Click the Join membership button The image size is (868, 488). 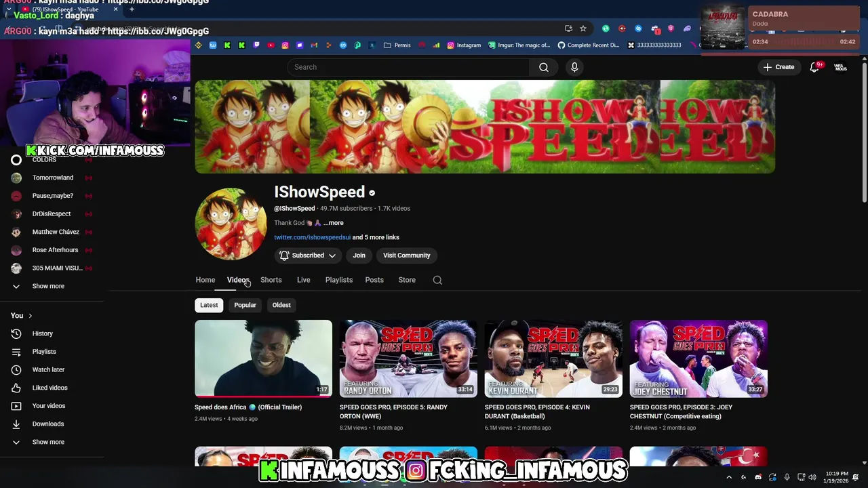(x=359, y=256)
